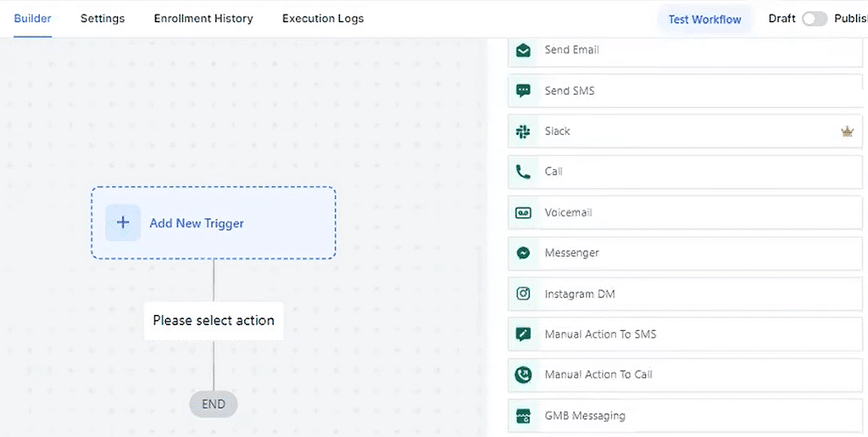Click the Send SMS chat bubble icon
The width and height of the screenshot is (868, 437).
tap(523, 91)
